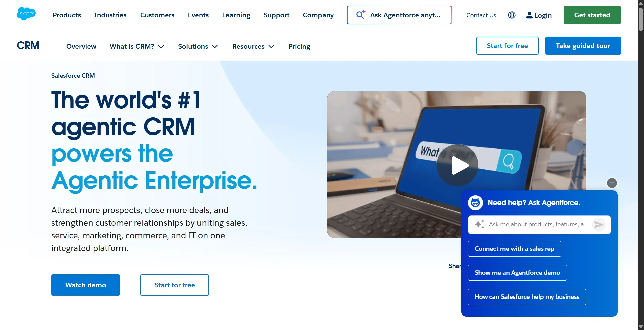Viewport: 644px width, 330px height.
Task: Play the CRM video
Action: point(457,165)
